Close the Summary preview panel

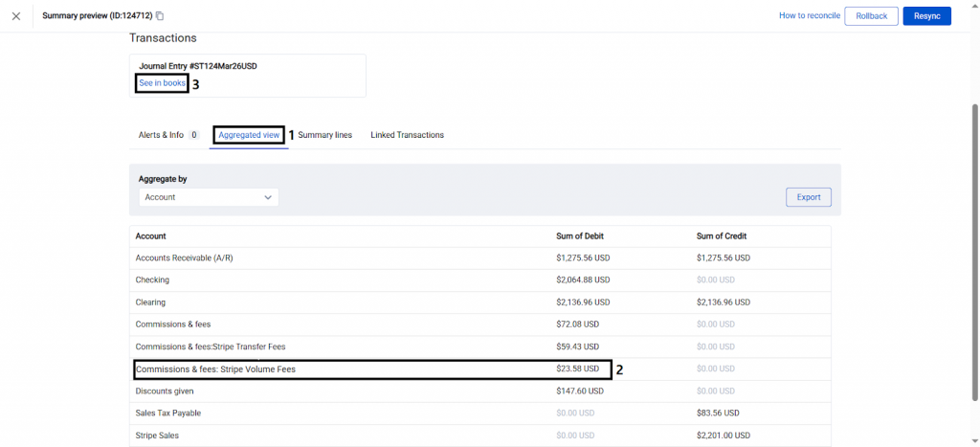[x=16, y=16]
